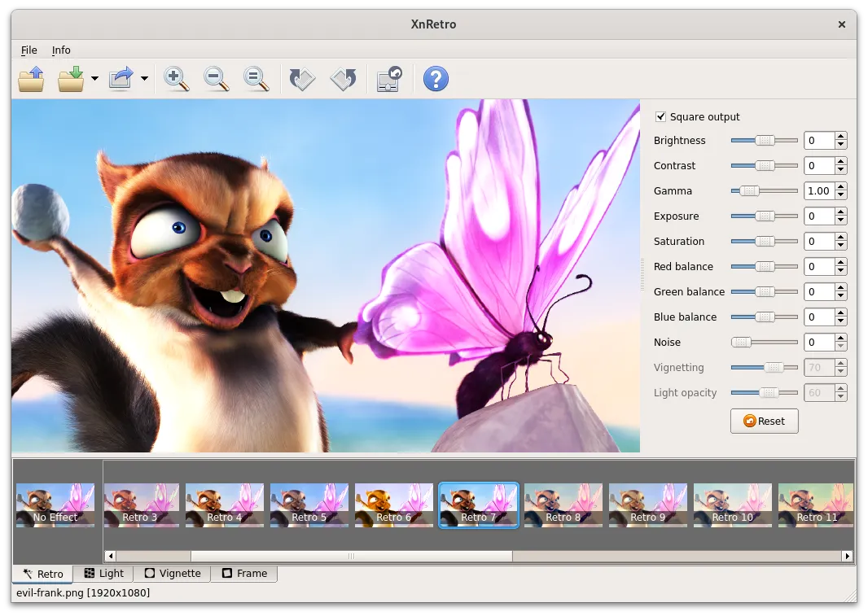
Task: Decrease Saturation with its down stepper arrow
Action: [841, 246]
